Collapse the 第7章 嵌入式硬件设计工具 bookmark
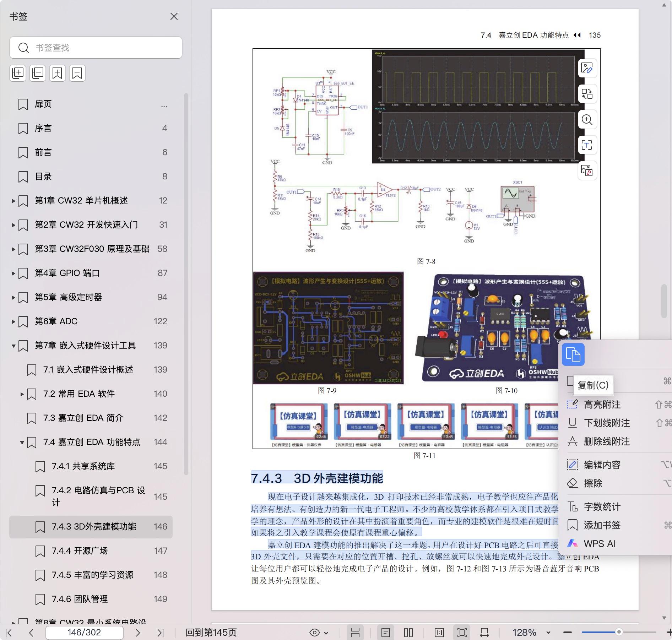Screen dimensions: 672x640 click(x=13, y=346)
